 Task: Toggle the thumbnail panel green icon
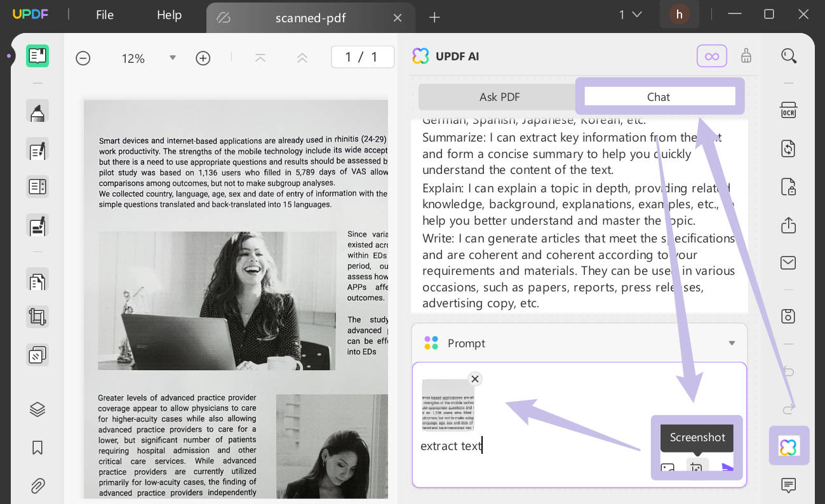(x=37, y=56)
